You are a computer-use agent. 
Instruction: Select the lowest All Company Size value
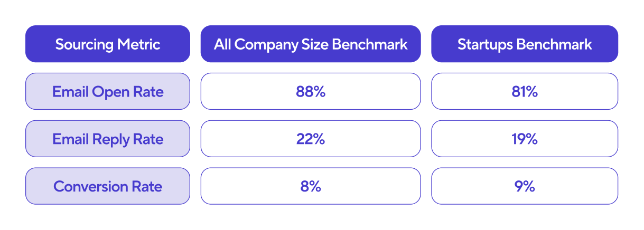point(311,186)
